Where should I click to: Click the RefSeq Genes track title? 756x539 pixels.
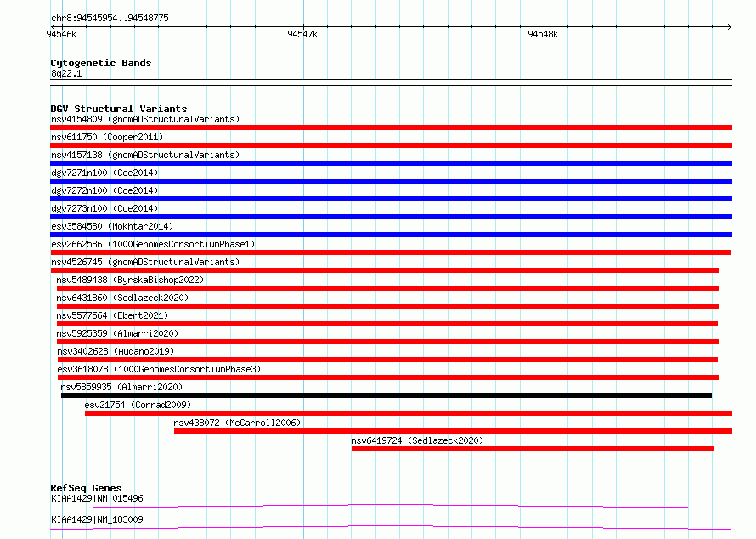[x=86, y=488]
